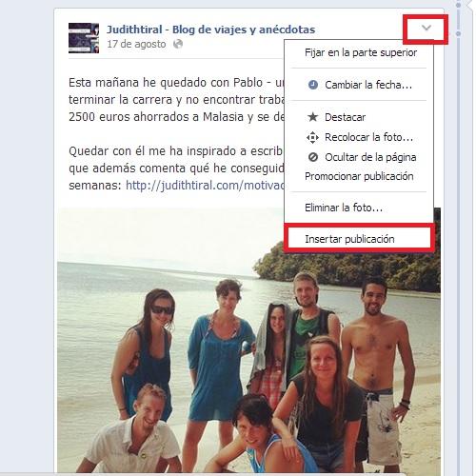Click the timeline scrubber dot at right edge
476x476 pixels.
click(x=458, y=33)
